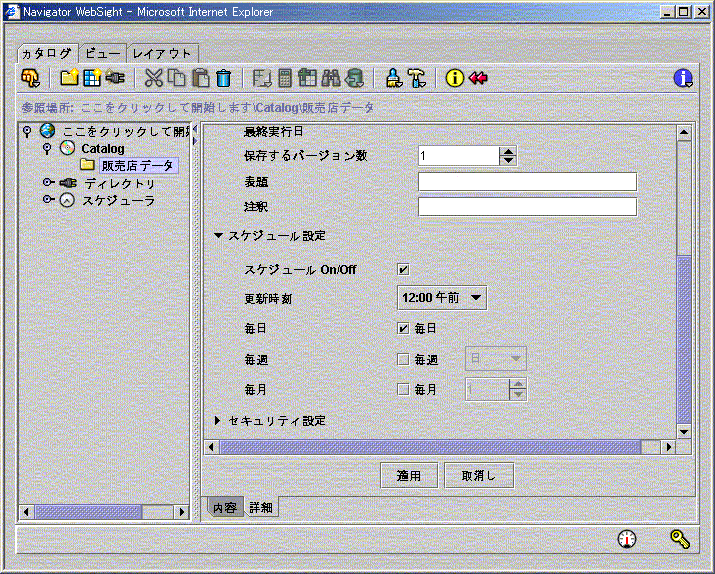Screen dimensions: 715x574
Task: Click the ディレクトリ plug icon in tree
Action: (68, 183)
